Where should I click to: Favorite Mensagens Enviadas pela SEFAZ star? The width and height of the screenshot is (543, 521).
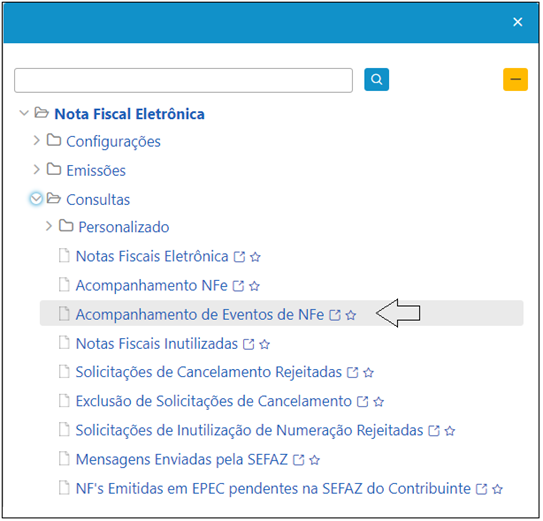314,460
